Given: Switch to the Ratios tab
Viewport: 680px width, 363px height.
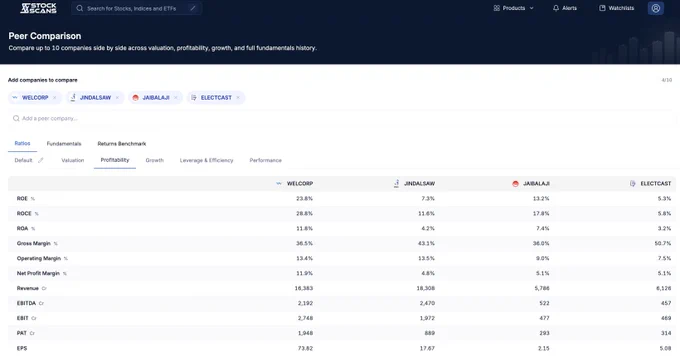Looking at the screenshot, I should point(22,144).
